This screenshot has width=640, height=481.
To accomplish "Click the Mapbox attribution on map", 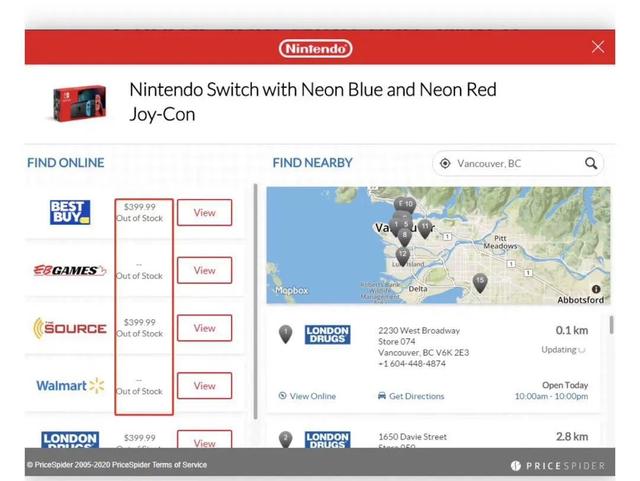I will tap(292, 290).
